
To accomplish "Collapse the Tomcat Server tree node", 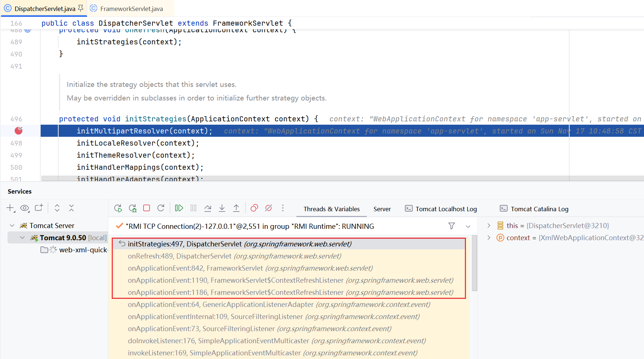I will [12, 226].
